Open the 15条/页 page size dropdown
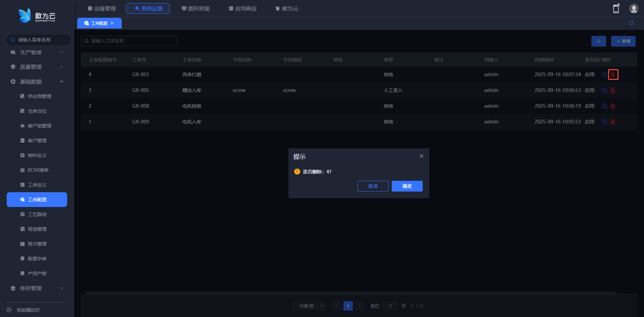 click(x=309, y=306)
